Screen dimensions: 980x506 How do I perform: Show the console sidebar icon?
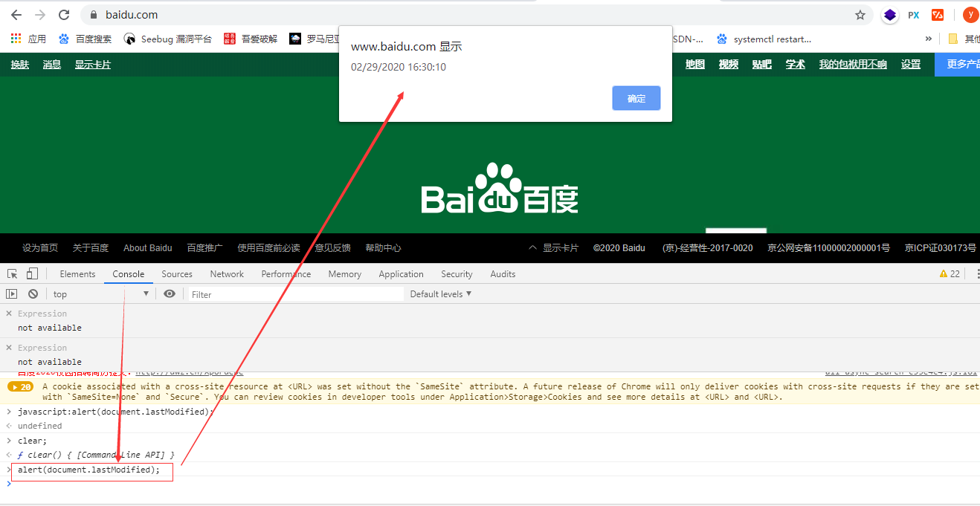coord(12,294)
